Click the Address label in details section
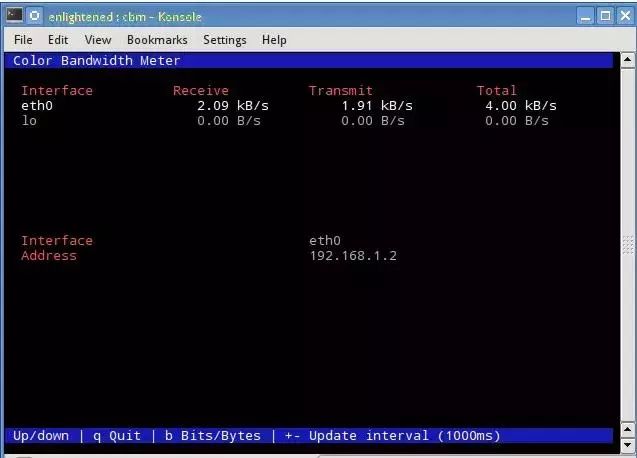The width and height of the screenshot is (637, 458). [49, 256]
